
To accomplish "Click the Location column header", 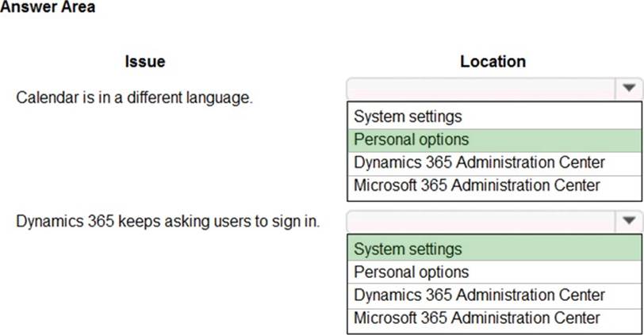I will pos(493,61).
